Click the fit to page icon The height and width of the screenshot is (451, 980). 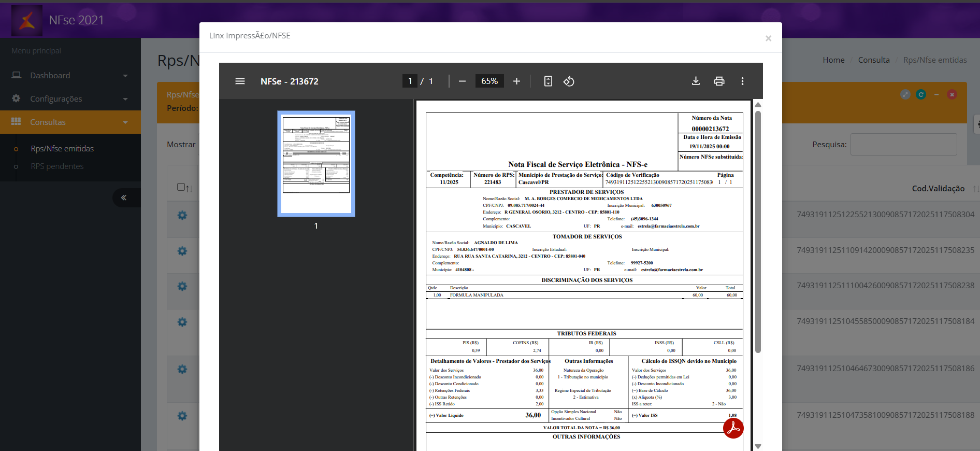(x=548, y=81)
